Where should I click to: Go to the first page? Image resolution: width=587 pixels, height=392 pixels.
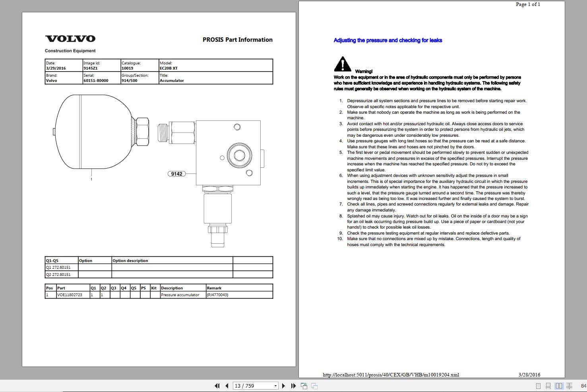217,386
